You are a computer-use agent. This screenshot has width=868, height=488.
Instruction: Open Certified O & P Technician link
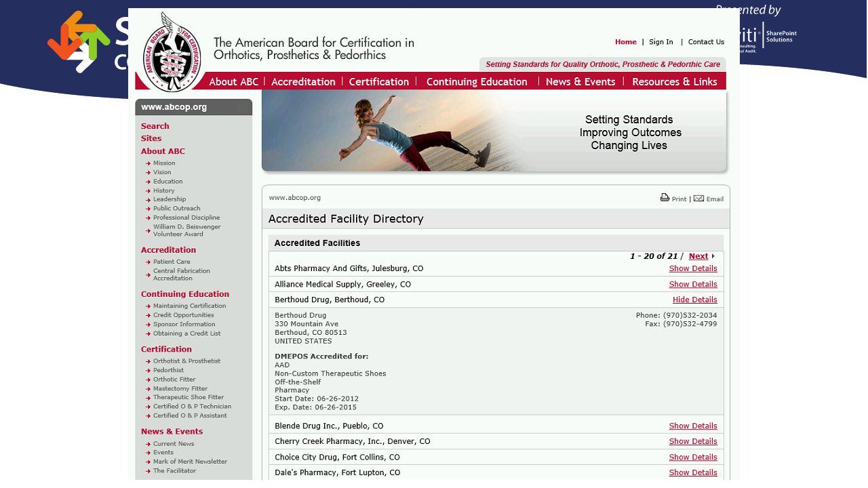click(192, 407)
